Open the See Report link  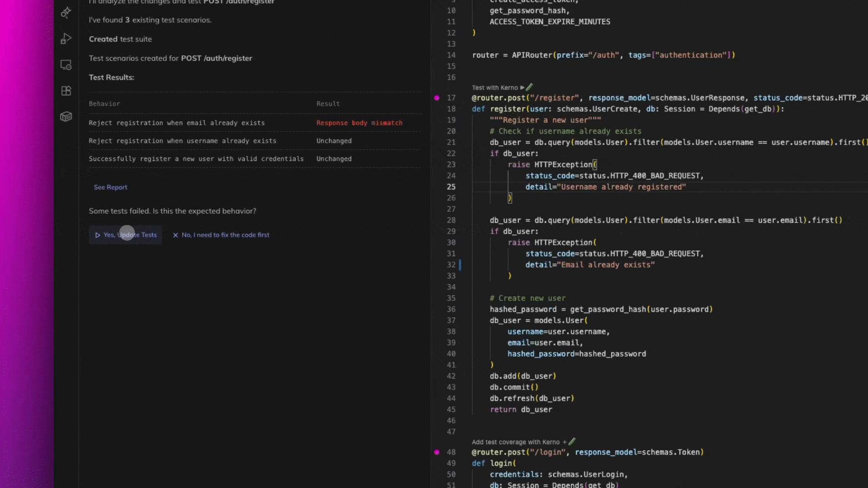pyautogui.click(x=110, y=187)
